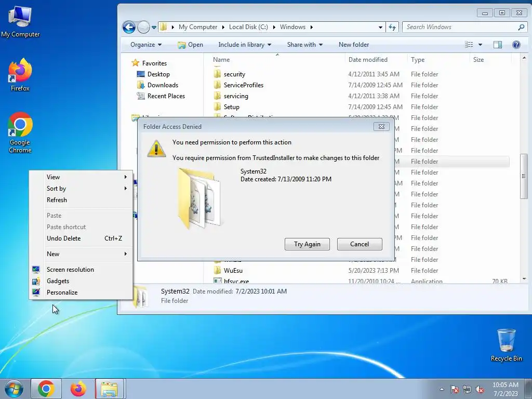Refresh the address bar location
Image resolution: width=532 pixels, height=399 pixels.
click(392, 27)
